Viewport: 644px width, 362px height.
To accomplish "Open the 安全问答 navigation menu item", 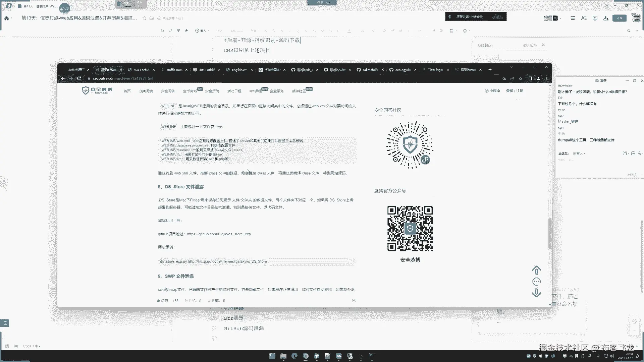I will point(167,91).
